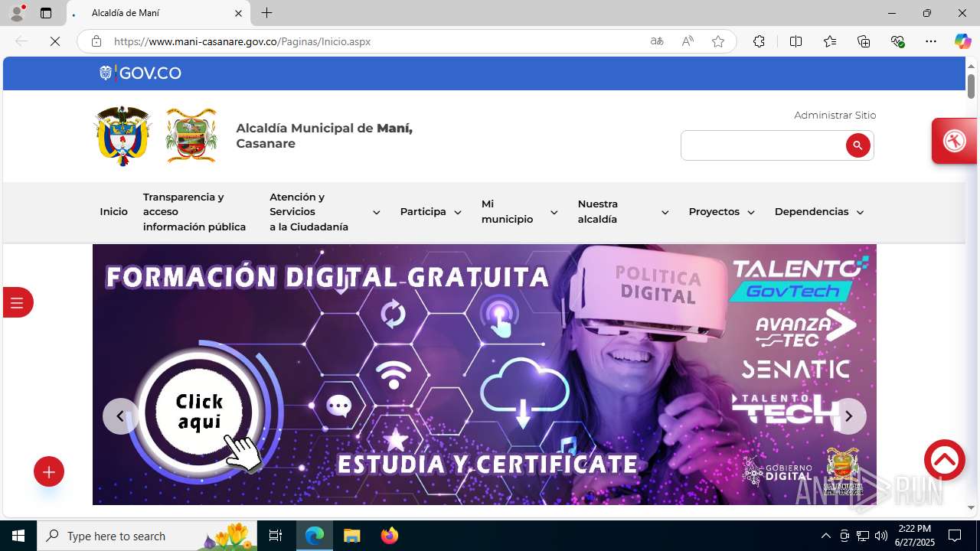Click the Administrar Sitio link
The height and width of the screenshot is (551, 980).
pyautogui.click(x=835, y=116)
